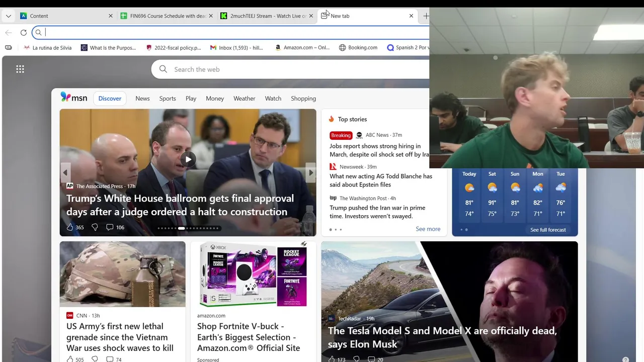Switch to the Content tab
This screenshot has width=644, height=362.
point(66,16)
